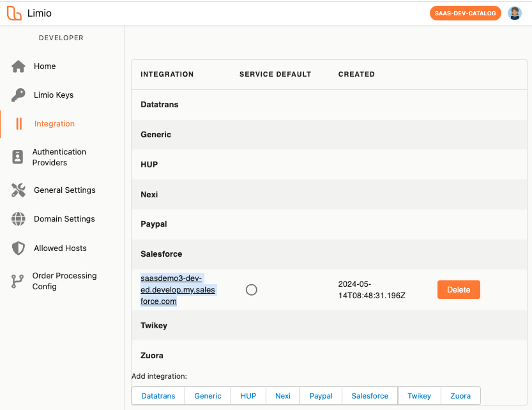Select Integration in the developer menu

[54, 124]
